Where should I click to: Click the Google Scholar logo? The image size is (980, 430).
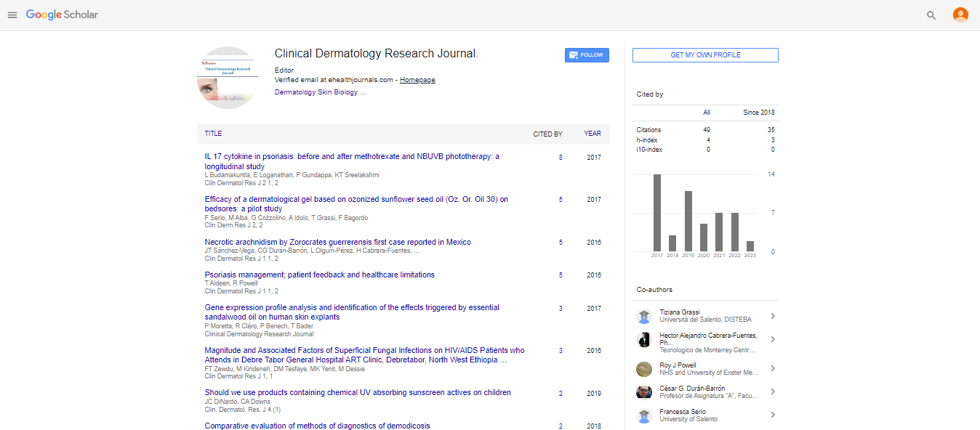point(62,15)
